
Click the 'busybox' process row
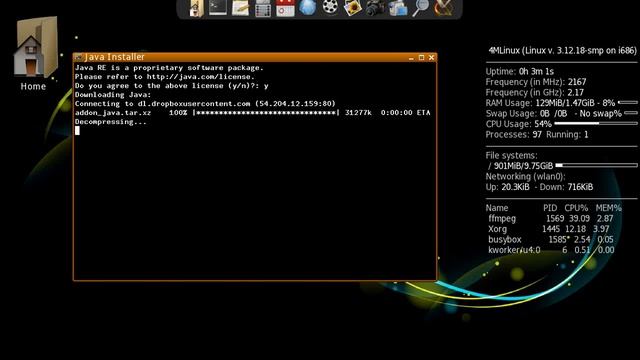tap(551, 240)
